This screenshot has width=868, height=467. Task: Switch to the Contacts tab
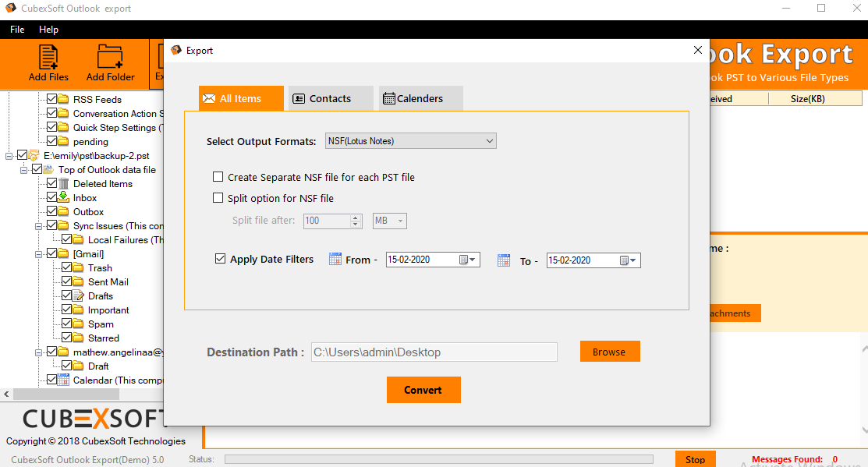pos(331,98)
